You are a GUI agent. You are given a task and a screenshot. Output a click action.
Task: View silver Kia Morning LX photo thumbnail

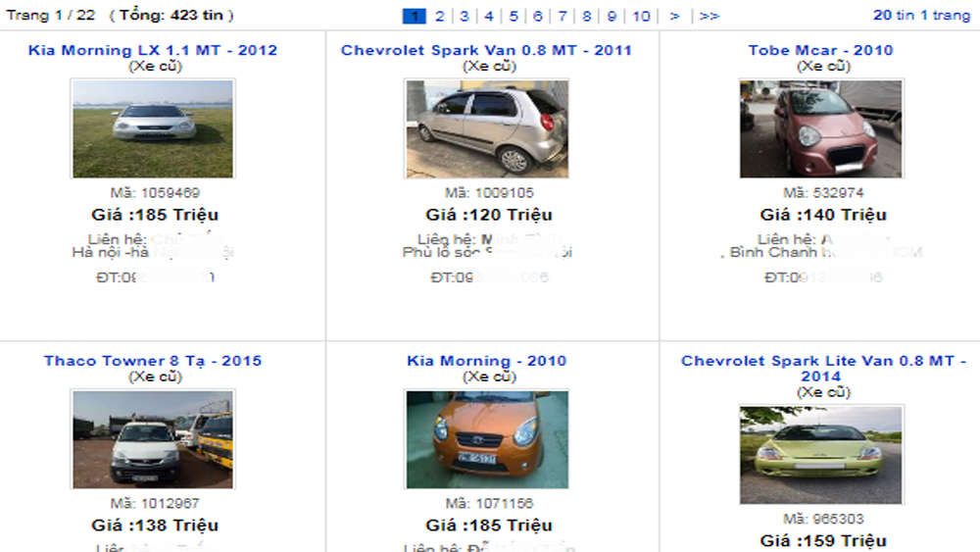[x=153, y=128]
